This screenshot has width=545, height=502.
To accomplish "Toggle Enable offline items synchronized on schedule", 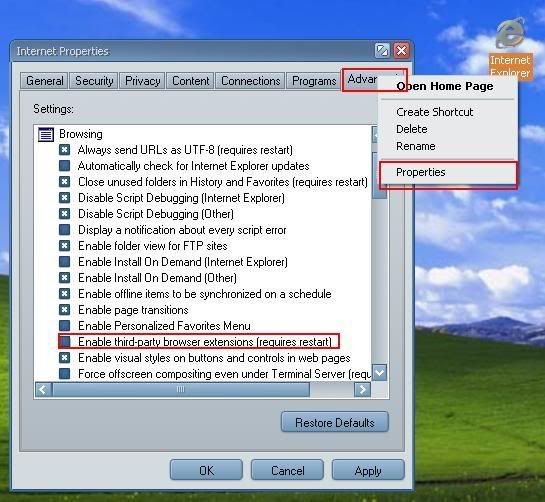I will (x=64, y=294).
